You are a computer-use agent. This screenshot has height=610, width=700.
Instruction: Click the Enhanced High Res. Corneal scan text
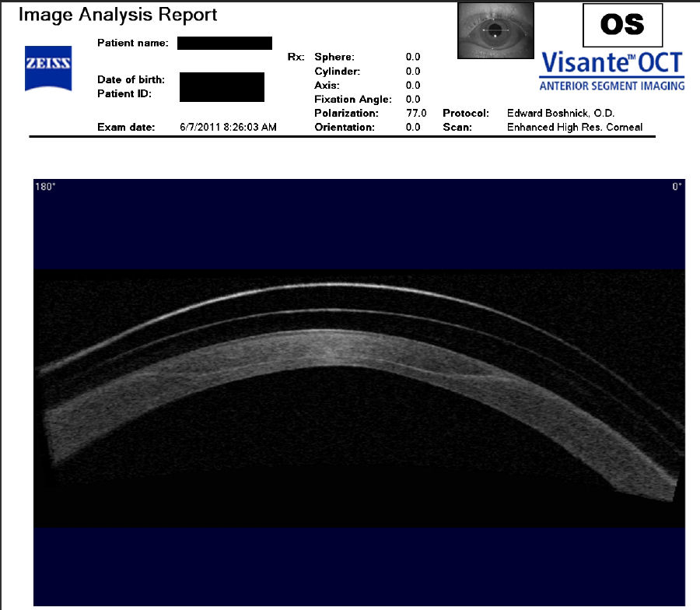575,128
